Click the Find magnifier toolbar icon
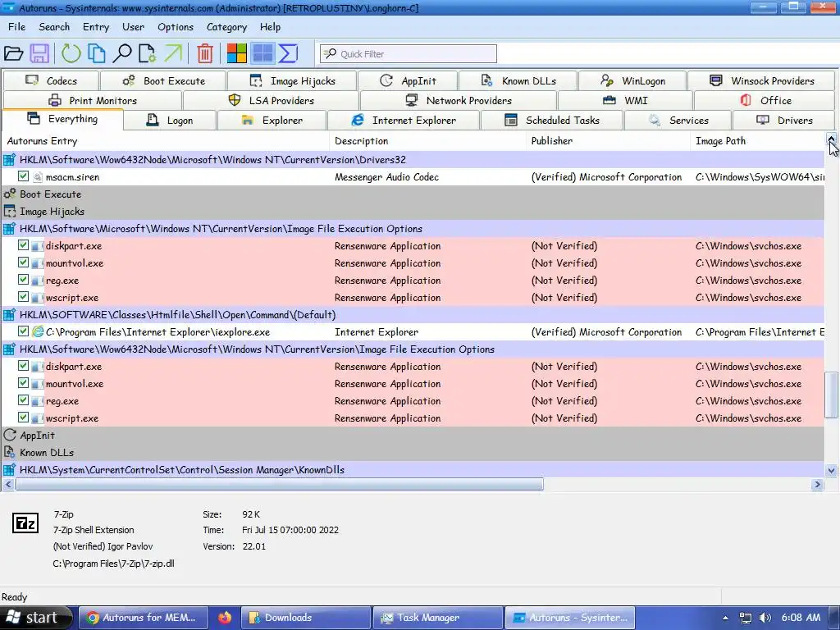840x630 pixels. [x=122, y=53]
